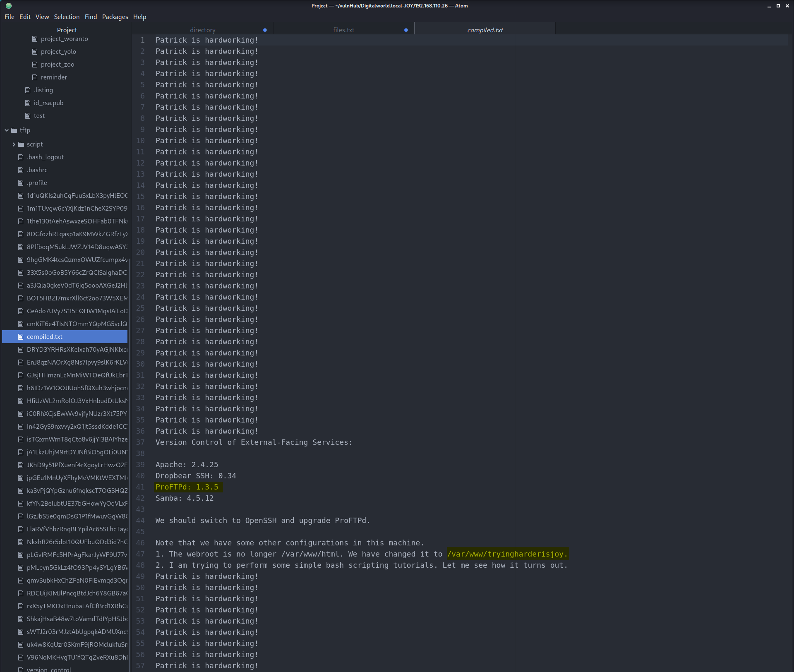The width and height of the screenshot is (794, 672).
Task: Open CeAdo7UVy7S1I5EQHW1MqsIAiLoD file
Action: pos(77,311)
